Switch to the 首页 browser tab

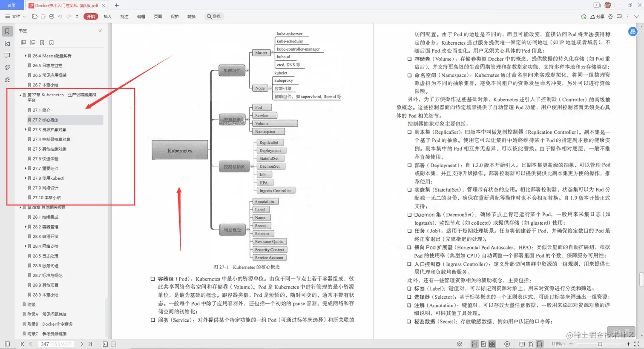(x=11, y=6)
